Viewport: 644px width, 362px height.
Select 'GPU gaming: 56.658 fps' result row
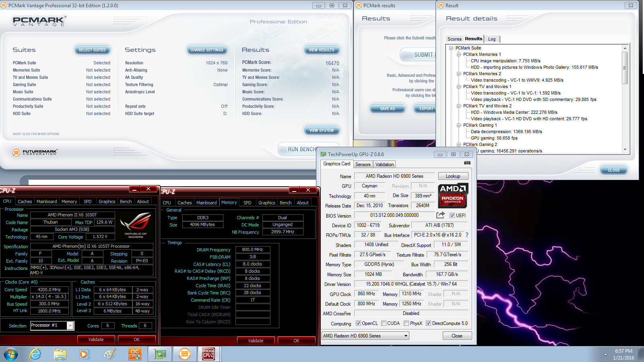point(494,138)
